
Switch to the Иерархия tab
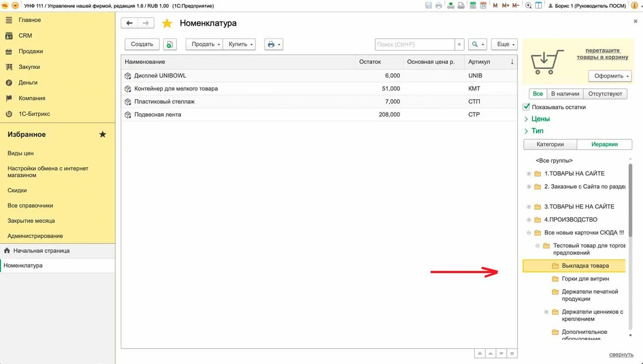pos(604,144)
